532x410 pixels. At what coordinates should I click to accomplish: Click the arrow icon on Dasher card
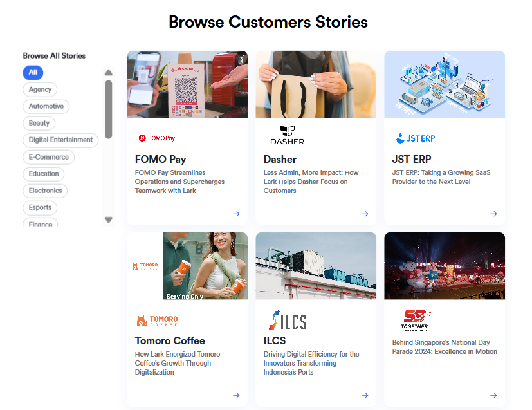coord(365,214)
